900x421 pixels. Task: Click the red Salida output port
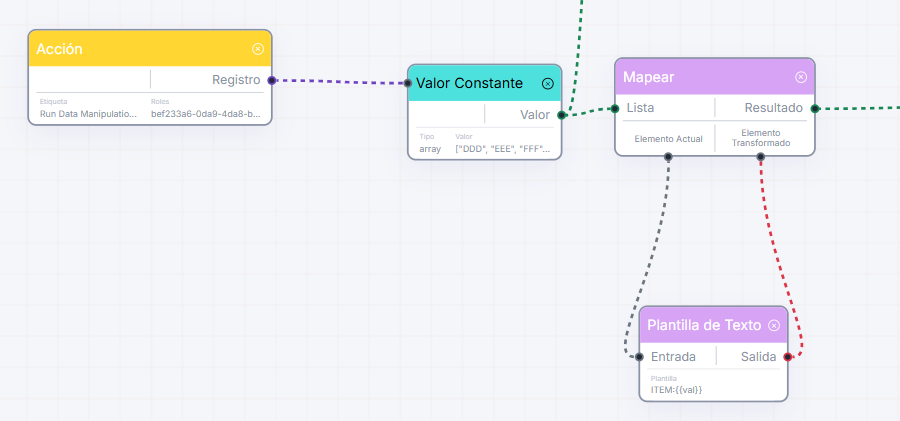tap(788, 357)
